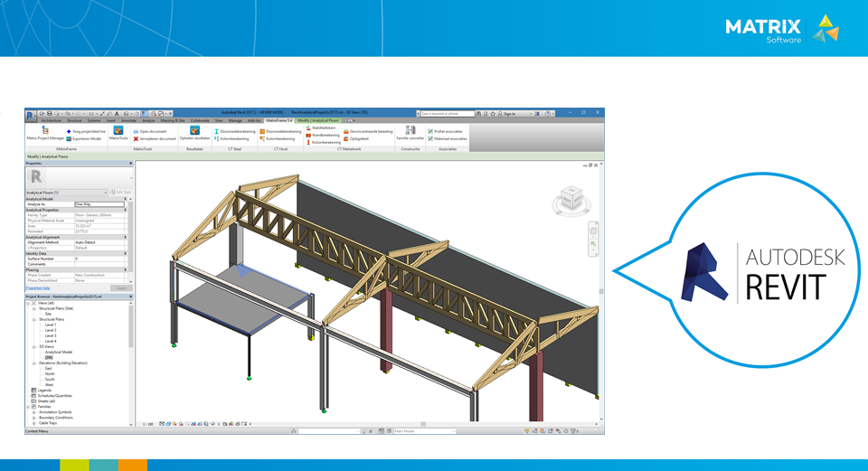Open the Structure ribbon tab

(74, 120)
